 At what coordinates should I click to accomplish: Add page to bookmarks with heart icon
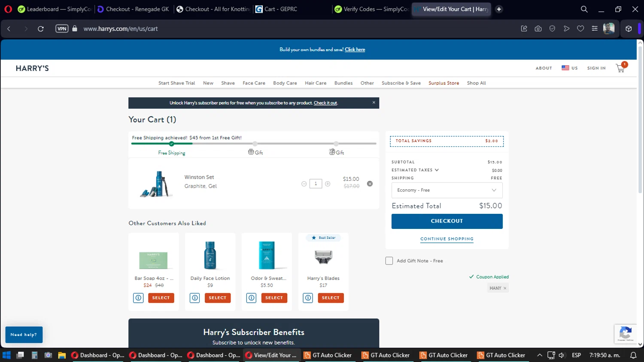[580, 29]
